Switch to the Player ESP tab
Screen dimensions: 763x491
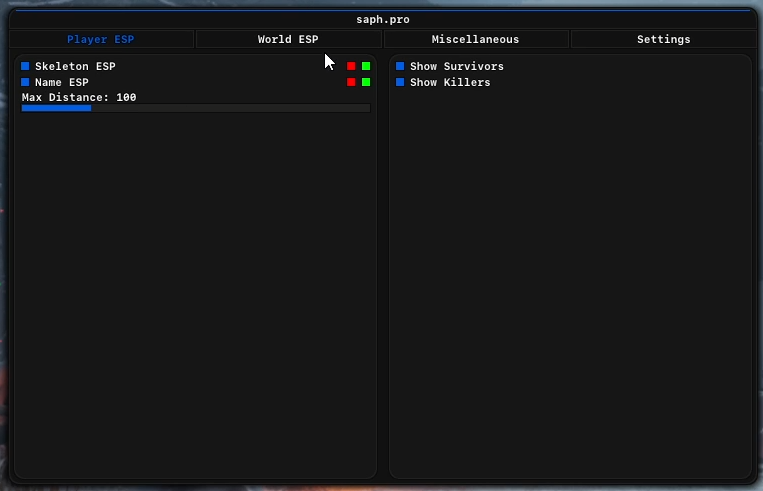coord(101,39)
